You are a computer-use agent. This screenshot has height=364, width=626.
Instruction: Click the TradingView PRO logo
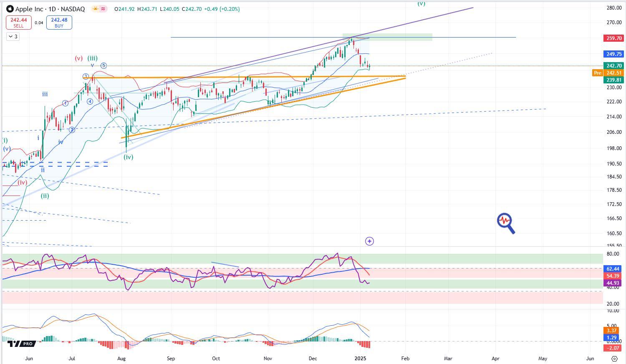(x=20, y=344)
